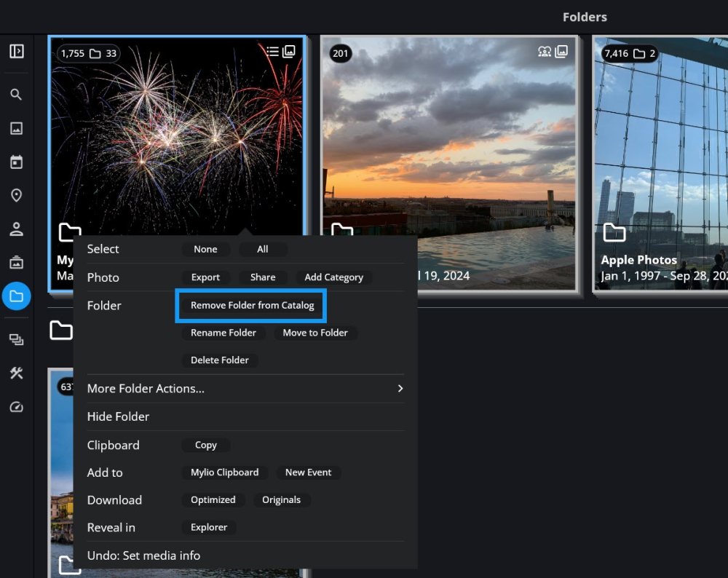Click list icon on fireworks folder
Viewport: 728px width, 578px height.
(272, 51)
